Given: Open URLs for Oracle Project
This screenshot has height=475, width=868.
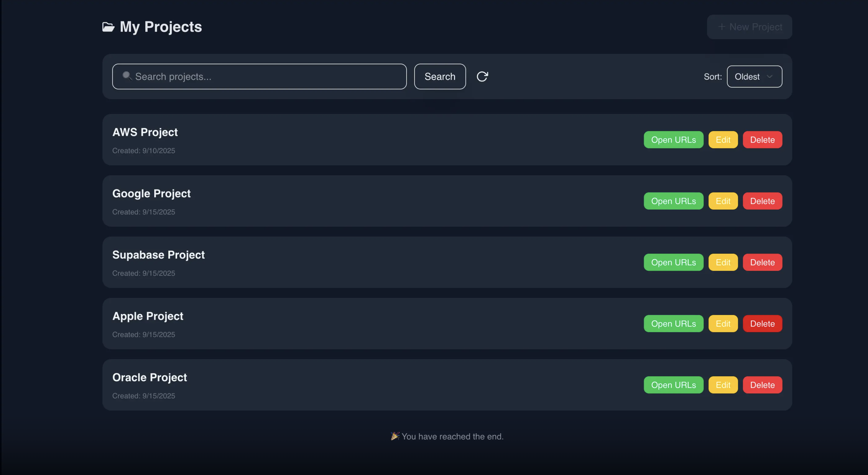Looking at the screenshot, I should [x=673, y=385].
